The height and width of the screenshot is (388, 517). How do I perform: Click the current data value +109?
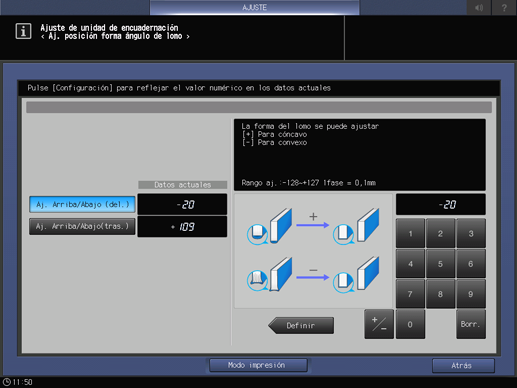tap(182, 227)
